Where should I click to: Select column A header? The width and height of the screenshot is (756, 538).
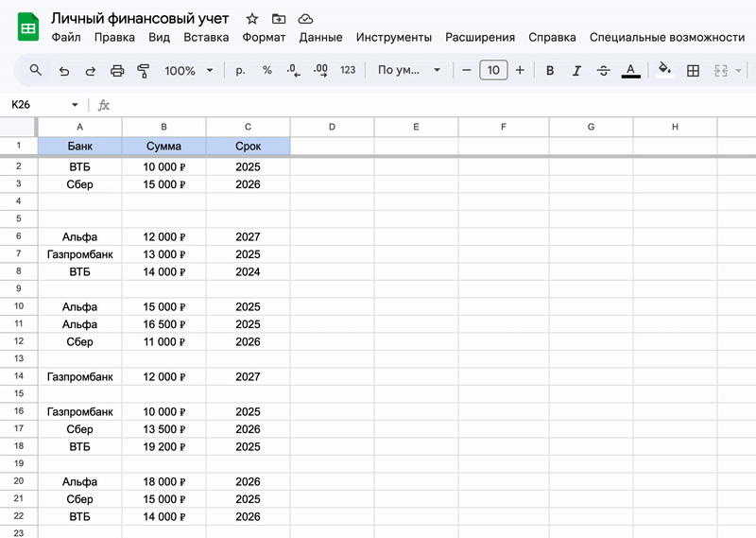tap(80, 127)
